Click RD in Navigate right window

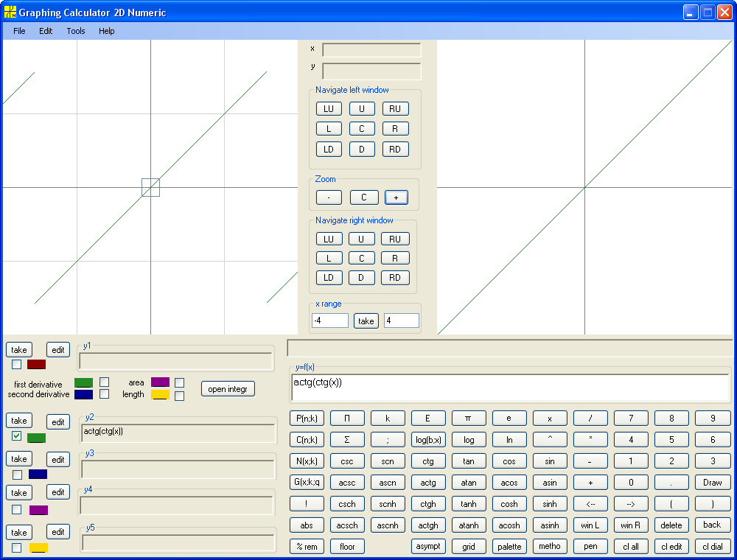point(395,278)
